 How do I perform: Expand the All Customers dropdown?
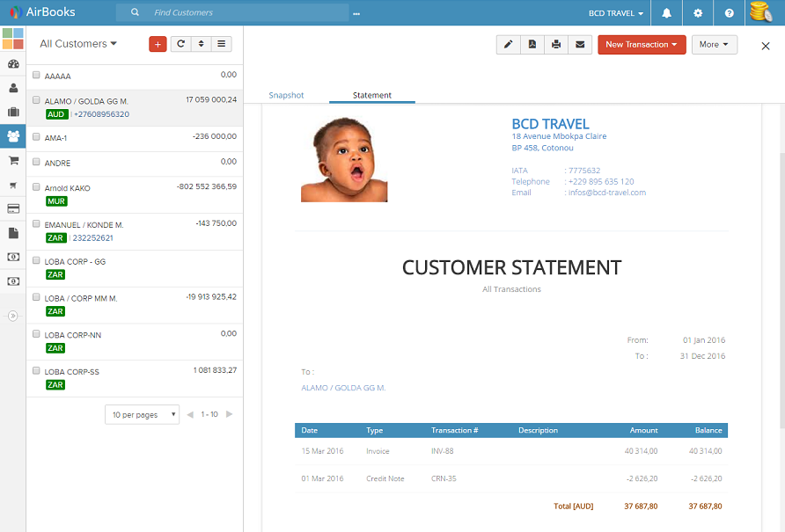(78, 44)
